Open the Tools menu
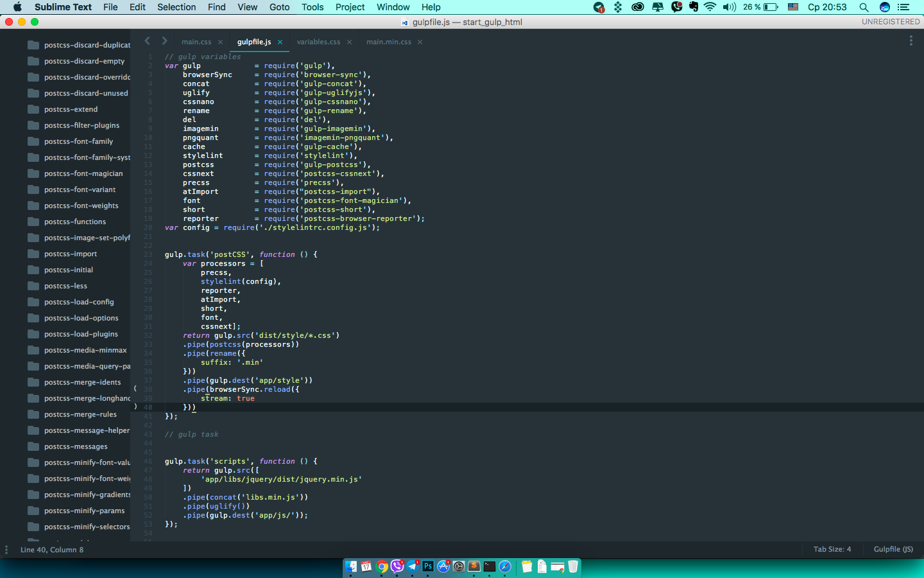 click(312, 7)
